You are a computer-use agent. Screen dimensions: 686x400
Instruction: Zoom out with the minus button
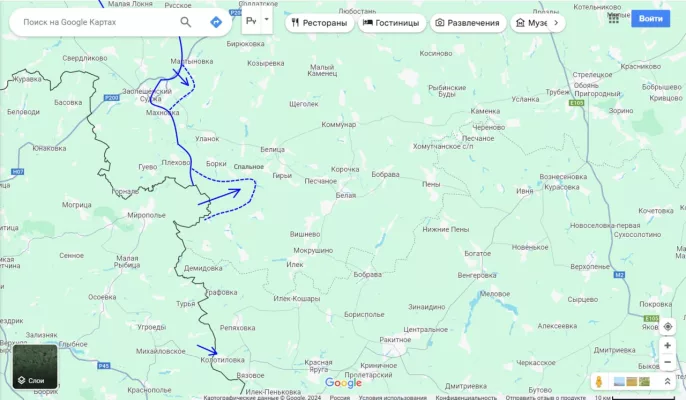(668, 362)
